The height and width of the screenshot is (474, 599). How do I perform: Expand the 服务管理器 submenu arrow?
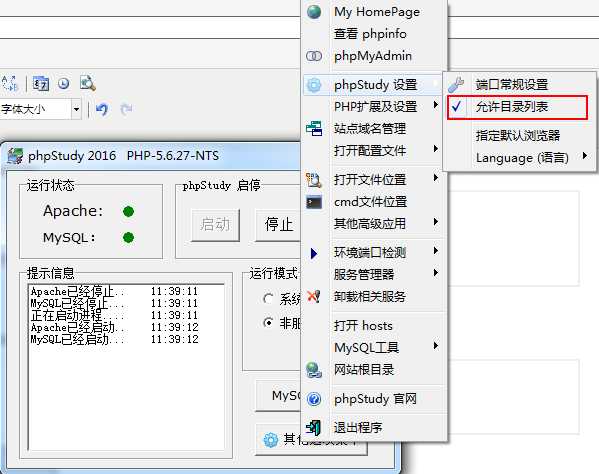pos(436,273)
